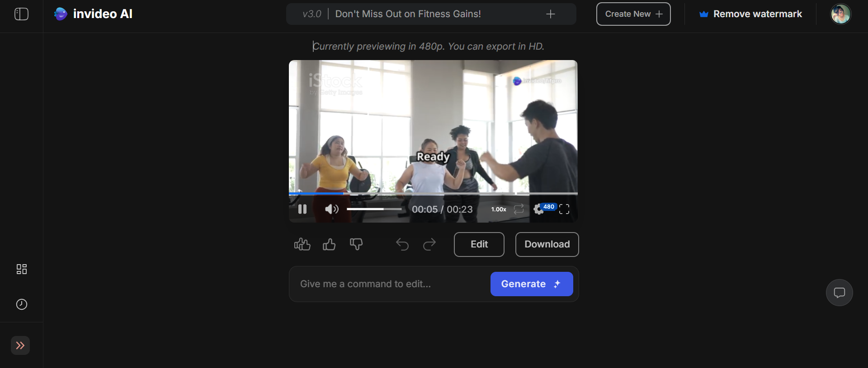Click the thumbs down icon
The image size is (868, 368).
(x=356, y=244)
